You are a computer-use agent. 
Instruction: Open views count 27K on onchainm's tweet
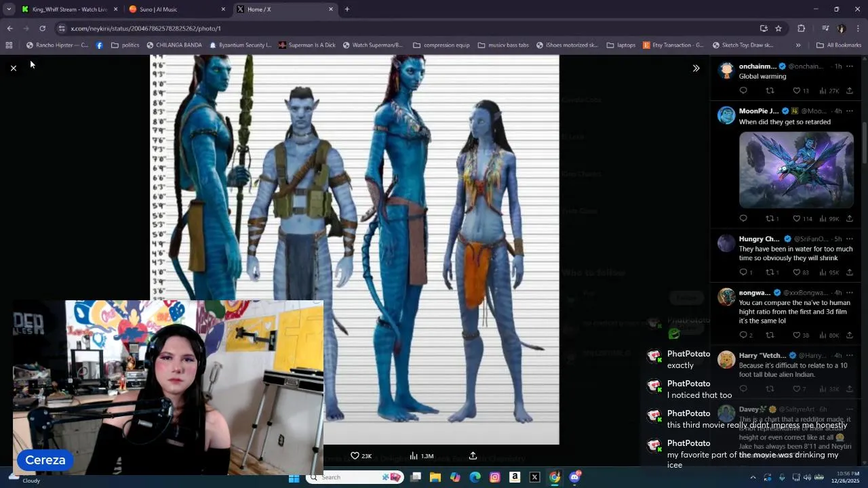click(829, 90)
